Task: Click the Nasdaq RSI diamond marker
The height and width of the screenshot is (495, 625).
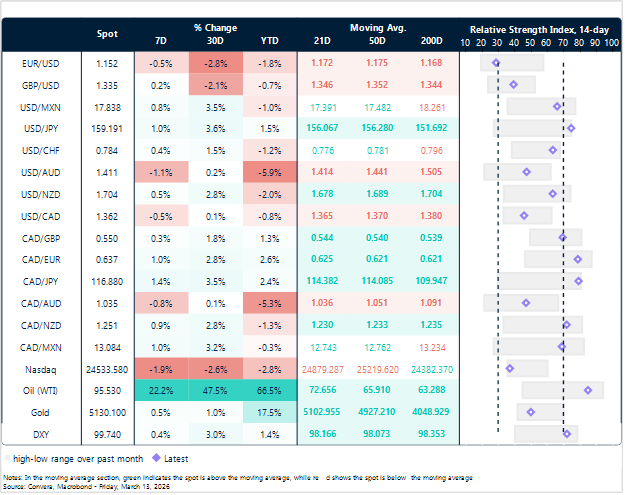Action: [510, 368]
